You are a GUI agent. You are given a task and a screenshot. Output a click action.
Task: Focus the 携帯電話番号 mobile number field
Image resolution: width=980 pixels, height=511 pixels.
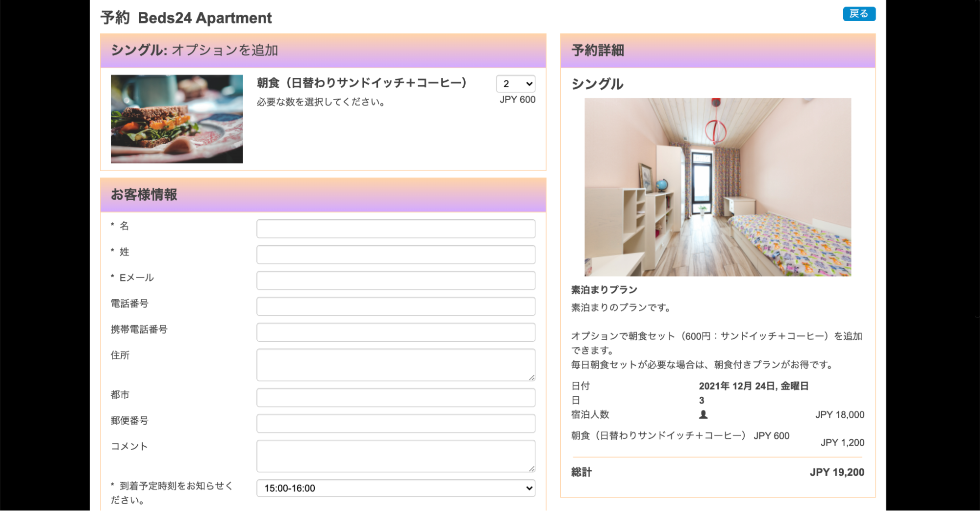coord(396,332)
